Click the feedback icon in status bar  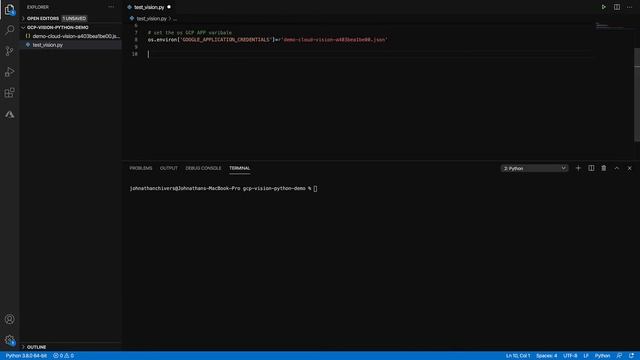619,356
